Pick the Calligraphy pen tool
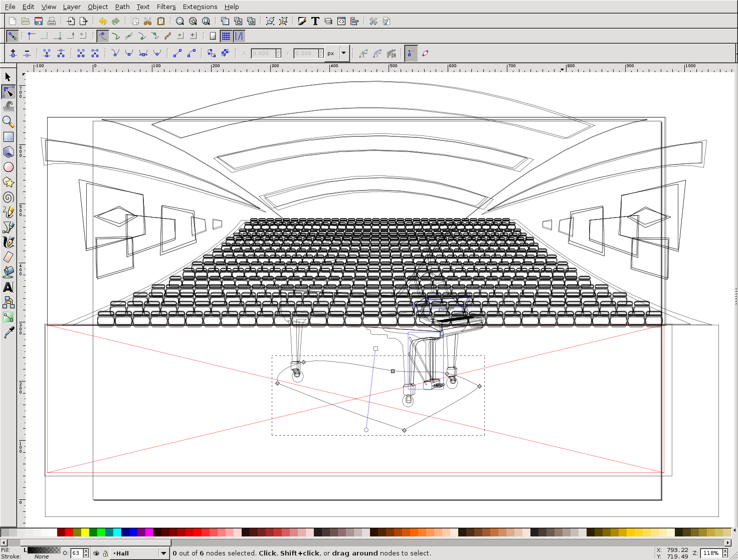Viewport: 738px width, 560px height. click(x=8, y=242)
